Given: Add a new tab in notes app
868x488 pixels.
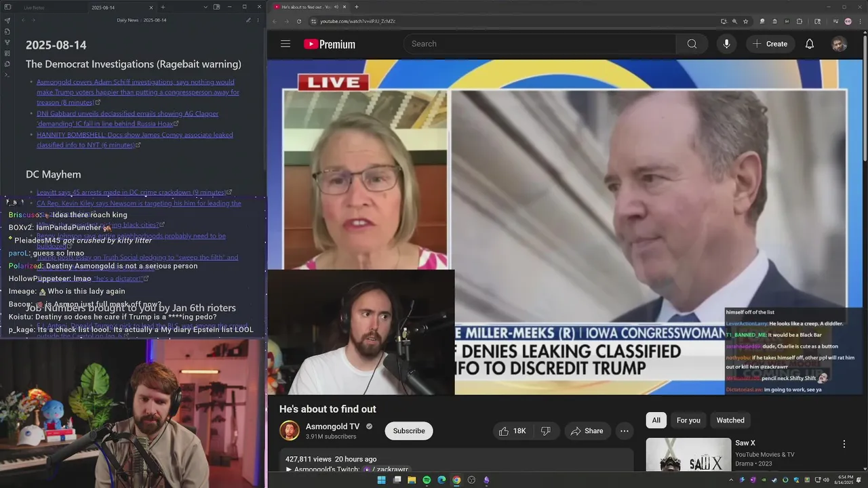Looking at the screenshot, I should pos(163,7).
